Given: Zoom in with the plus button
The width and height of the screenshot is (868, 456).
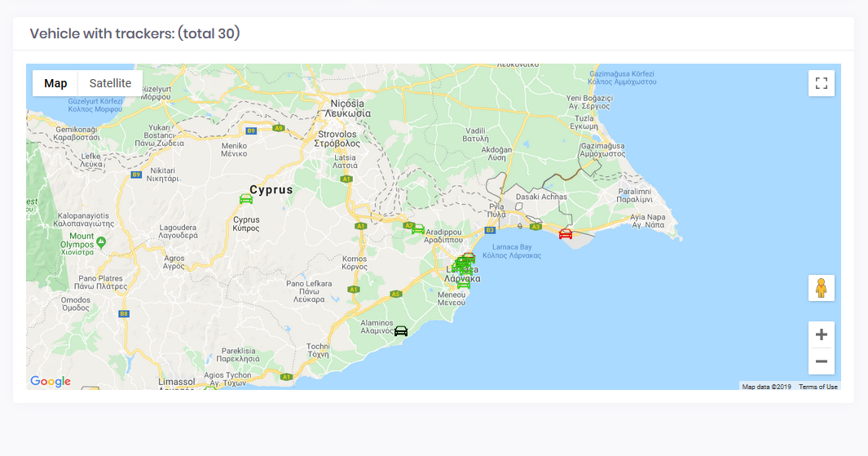Looking at the screenshot, I should (x=822, y=334).
